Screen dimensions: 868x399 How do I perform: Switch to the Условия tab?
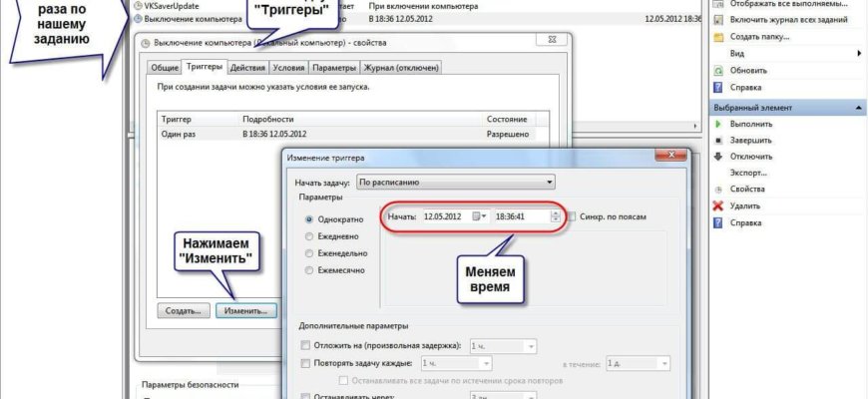pyautogui.click(x=289, y=68)
